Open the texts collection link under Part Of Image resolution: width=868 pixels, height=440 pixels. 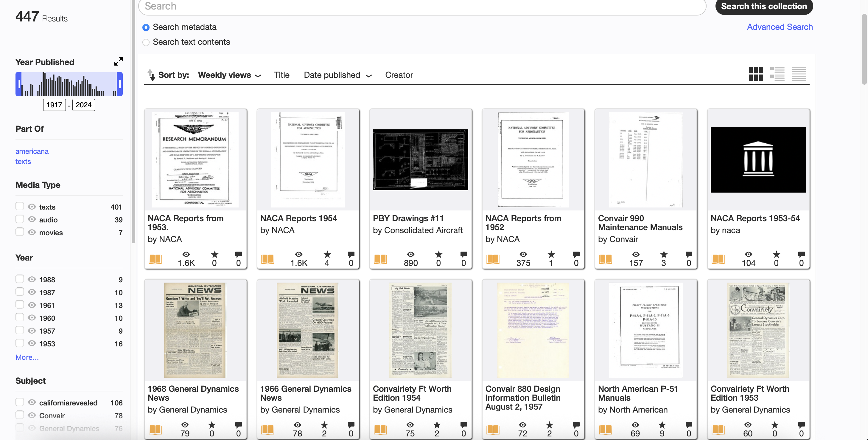pos(23,161)
